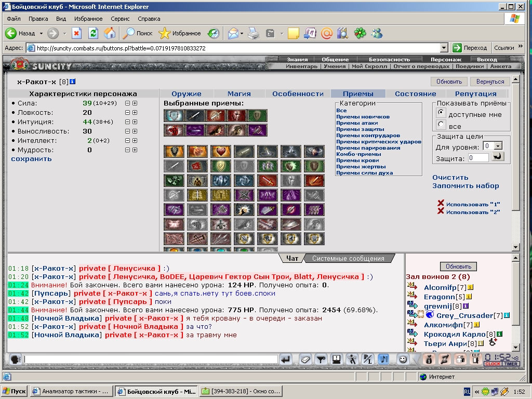
Task: Click the EXIT door icon in bottom bar
Action: pyautogui.click(x=476, y=359)
